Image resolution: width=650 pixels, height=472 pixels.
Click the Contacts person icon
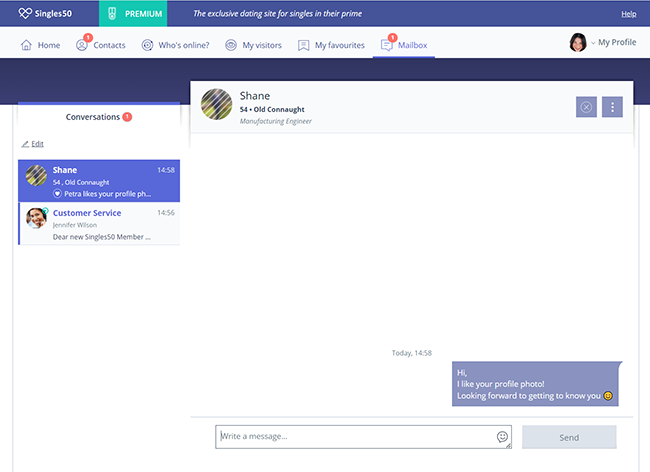tap(82, 45)
